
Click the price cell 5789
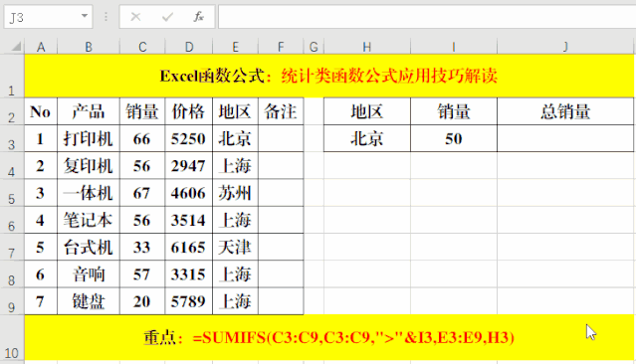pos(188,301)
